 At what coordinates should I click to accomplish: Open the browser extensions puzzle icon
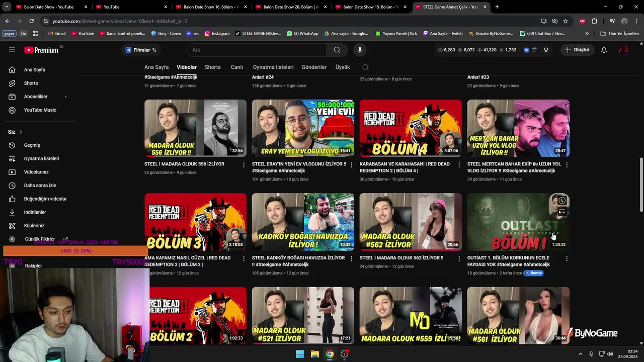[594, 21]
